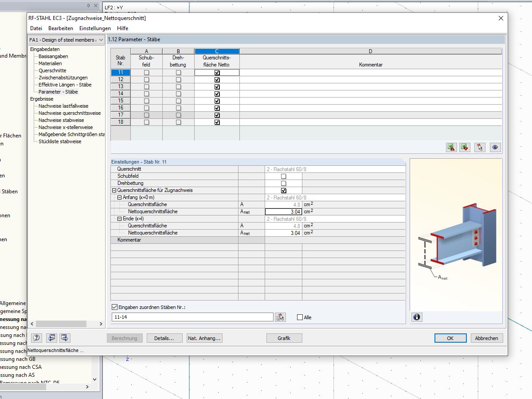Uncheck Querschnittsfläche für Zugnachweis in the settings
The image size is (532, 399).
click(284, 190)
